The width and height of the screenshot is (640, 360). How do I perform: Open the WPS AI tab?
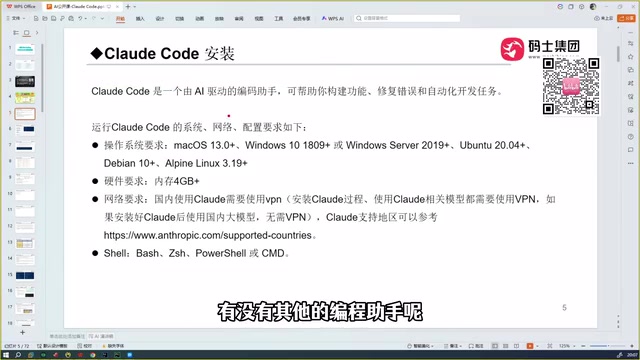click(x=333, y=18)
